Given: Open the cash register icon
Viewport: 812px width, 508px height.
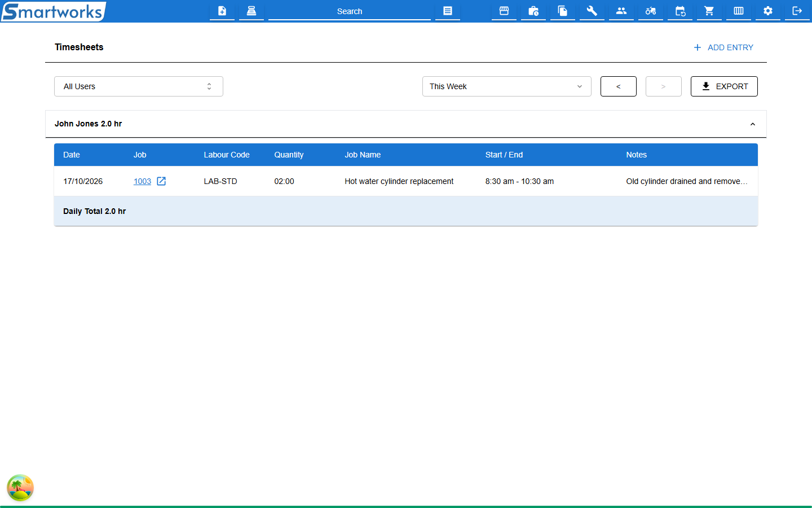Looking at the screenshot, I should pyautogui.click(x=251, y=11).
